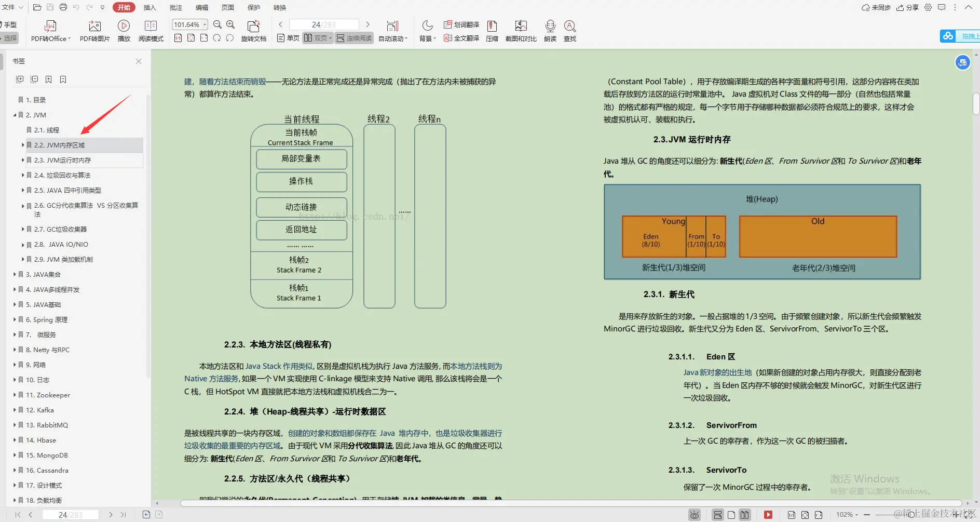The width and height of the screenshot is (980, 522).
Task: Open the 查找 search tool
Action: 570,30
